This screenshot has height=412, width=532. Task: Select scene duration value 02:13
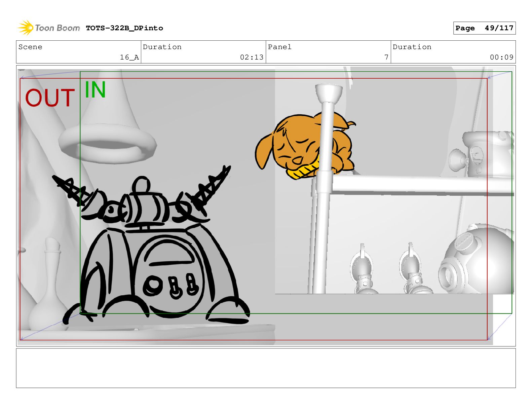click(252, 58)
